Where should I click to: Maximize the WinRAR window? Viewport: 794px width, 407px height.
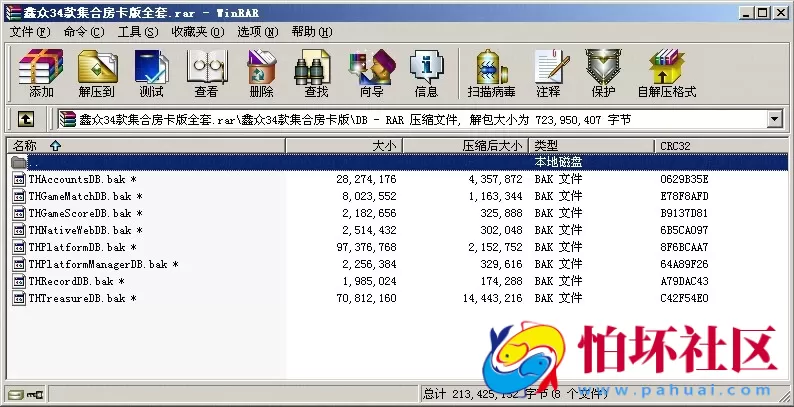click(x=763, y=13)
